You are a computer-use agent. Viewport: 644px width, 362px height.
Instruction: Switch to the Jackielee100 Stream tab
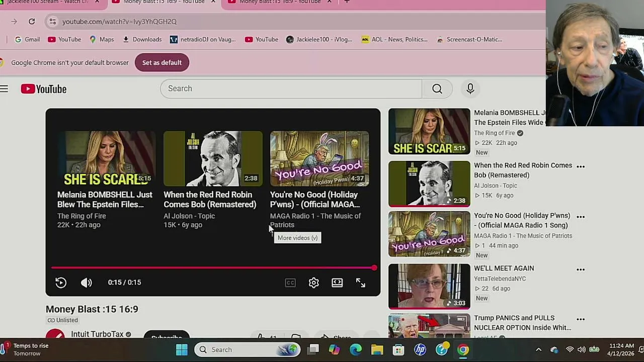(x=47, y=2)
